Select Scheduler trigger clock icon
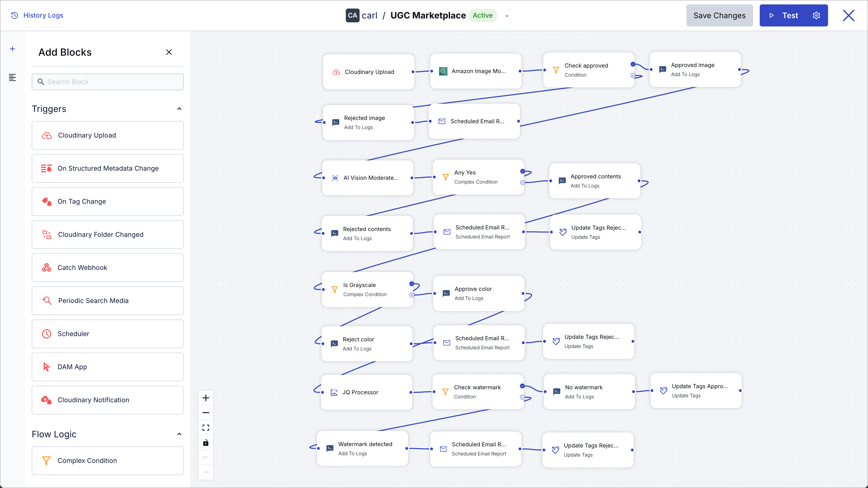Screen dimensions: 868x488 47,334
